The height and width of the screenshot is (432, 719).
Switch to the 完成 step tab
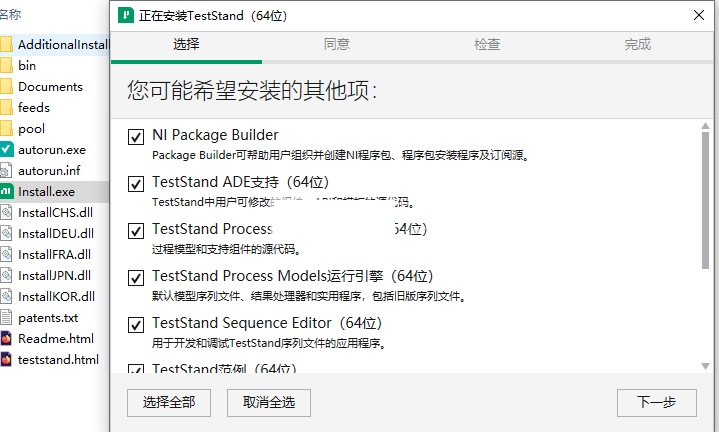pos(637,44)
